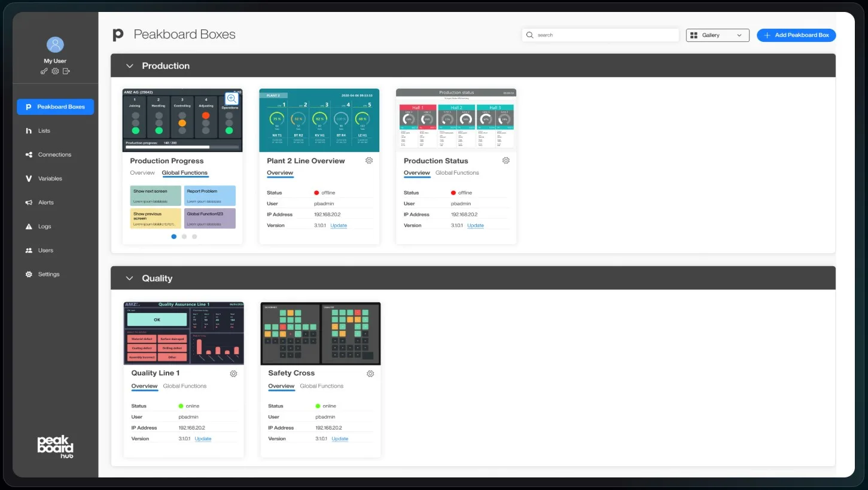The image size is (868, 490).
Task: Click into the search input field
Action: [601, 35]
